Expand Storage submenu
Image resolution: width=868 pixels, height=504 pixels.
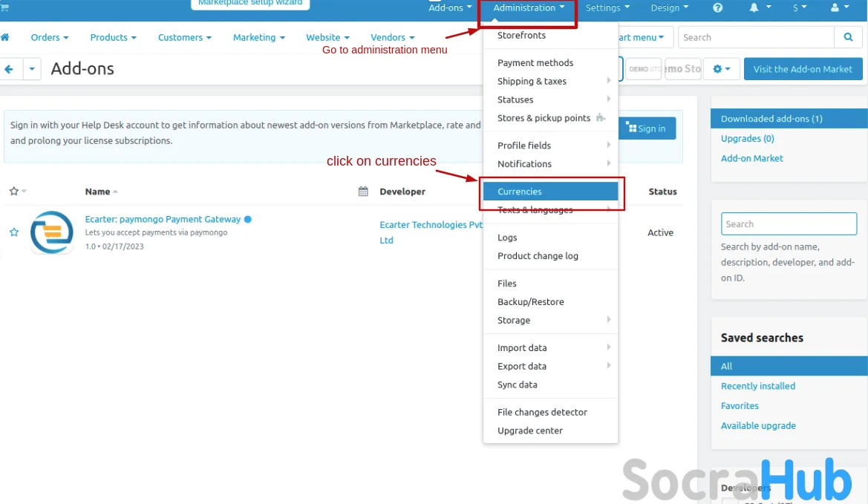550,321
